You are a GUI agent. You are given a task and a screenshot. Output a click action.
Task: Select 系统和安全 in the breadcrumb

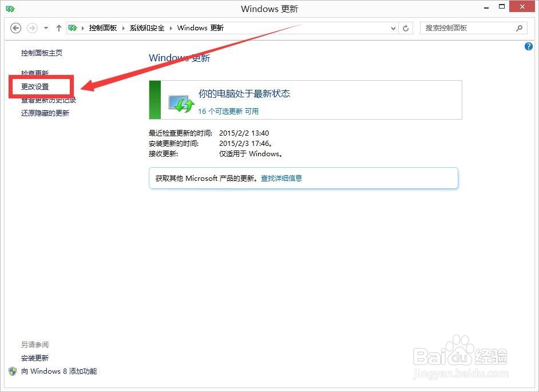(146, 27)
